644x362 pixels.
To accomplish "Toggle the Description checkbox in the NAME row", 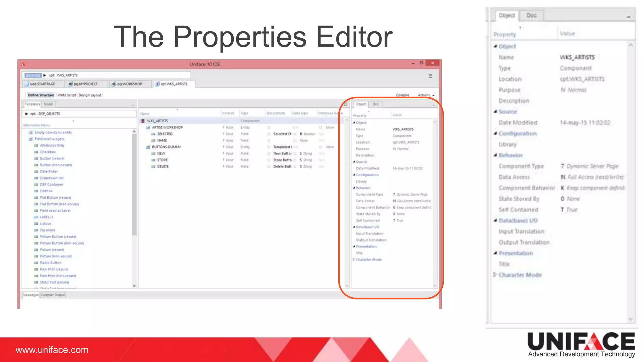I will pos(269,140).
